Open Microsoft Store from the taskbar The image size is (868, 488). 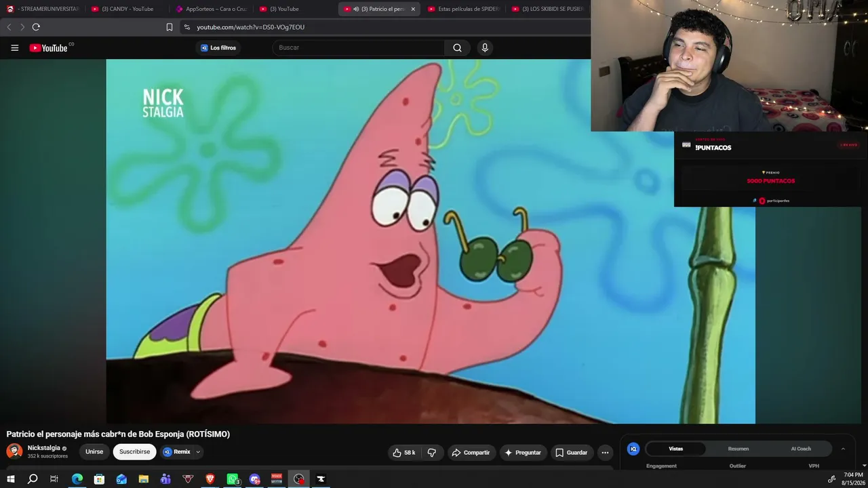pos(99,479)
